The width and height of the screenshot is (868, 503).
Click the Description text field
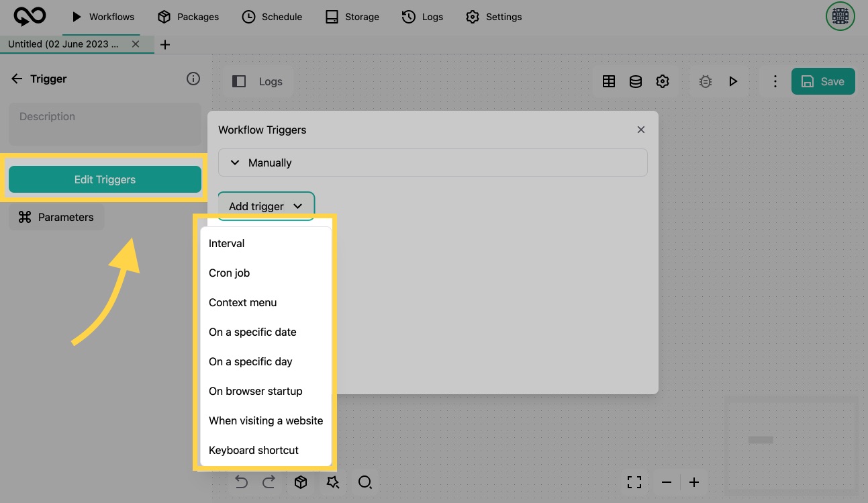(x=105, y=124)
